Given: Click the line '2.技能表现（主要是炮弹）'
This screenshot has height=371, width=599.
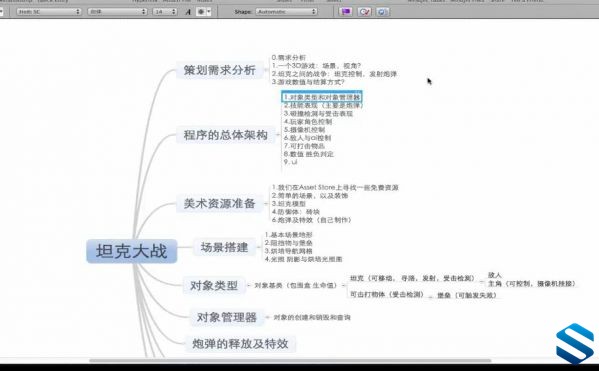Looking at the screenshot, I should click(x=323, y=105).
